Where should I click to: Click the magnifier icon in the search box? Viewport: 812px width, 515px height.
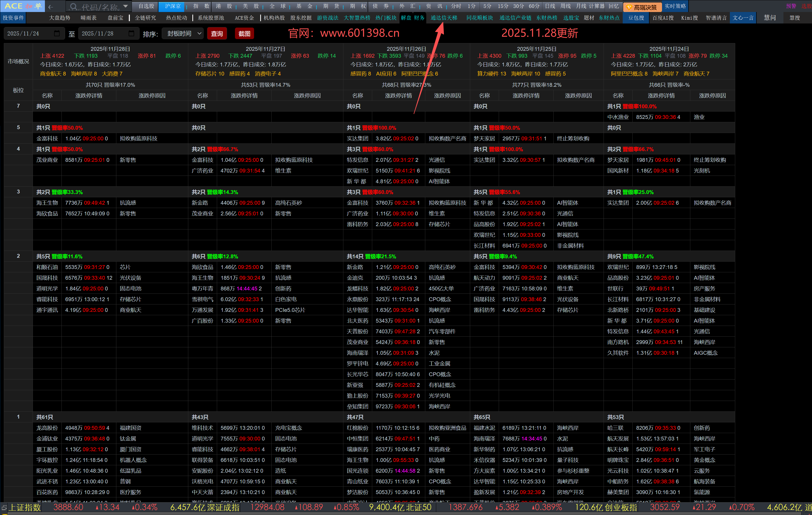(73, 7)
